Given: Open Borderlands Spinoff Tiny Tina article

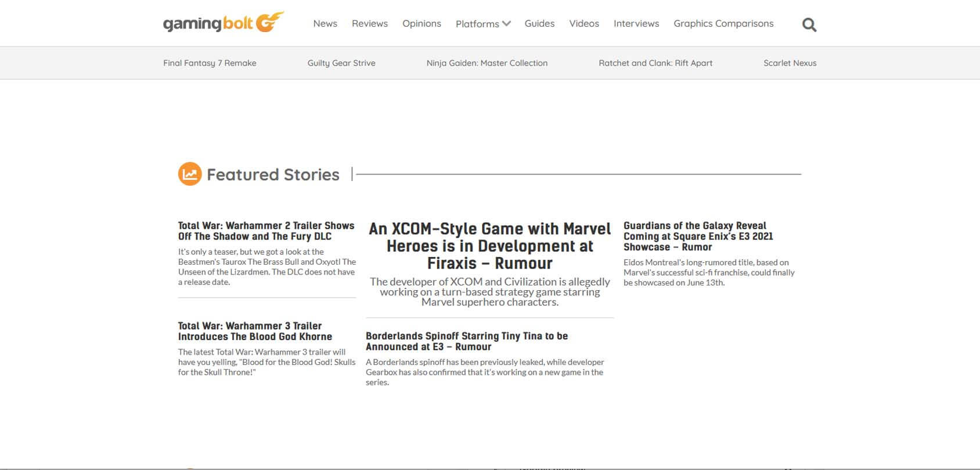Looking at the screenshot, I should pos(467,341).
